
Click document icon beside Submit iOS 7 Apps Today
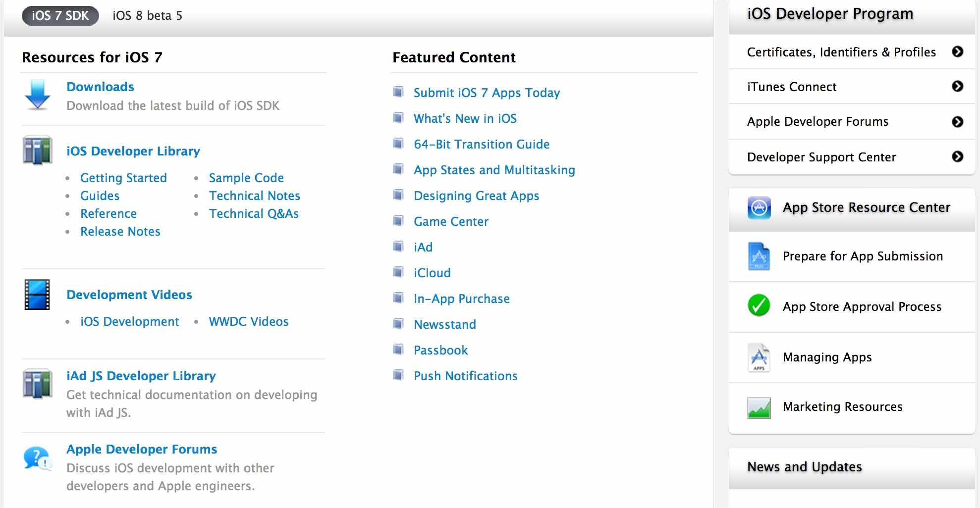[398, 92]
